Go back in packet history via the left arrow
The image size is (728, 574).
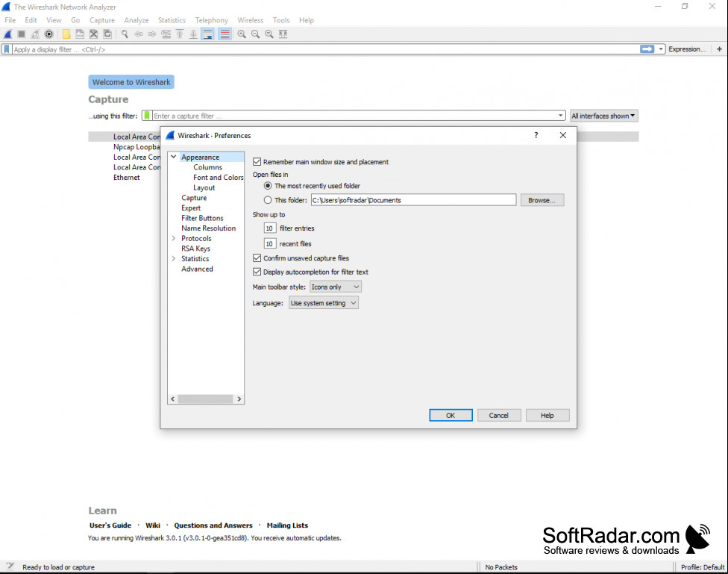138,34
